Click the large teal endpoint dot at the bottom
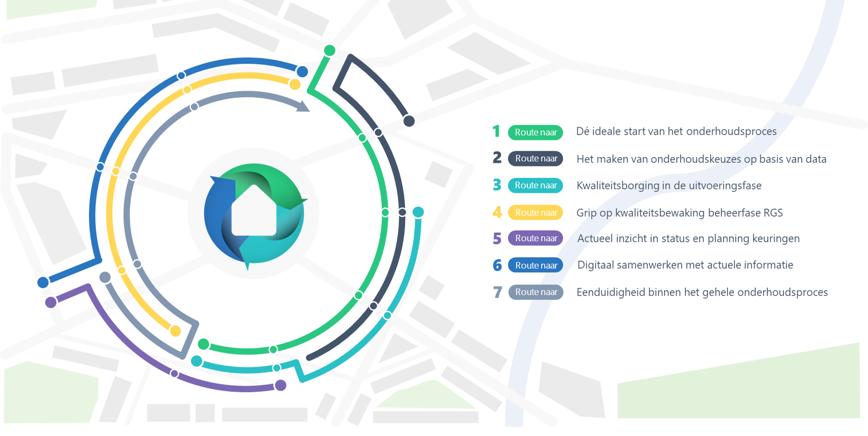 click(197, 361)
